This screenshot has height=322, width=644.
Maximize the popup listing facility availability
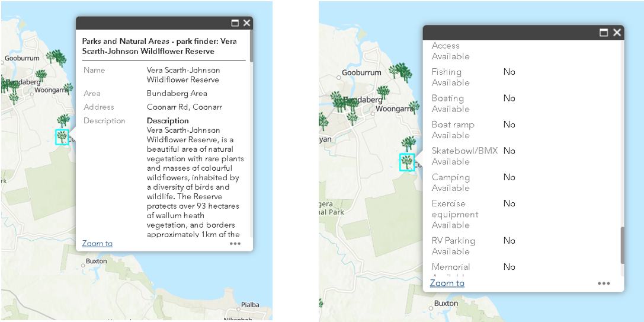tap(604, 33)
